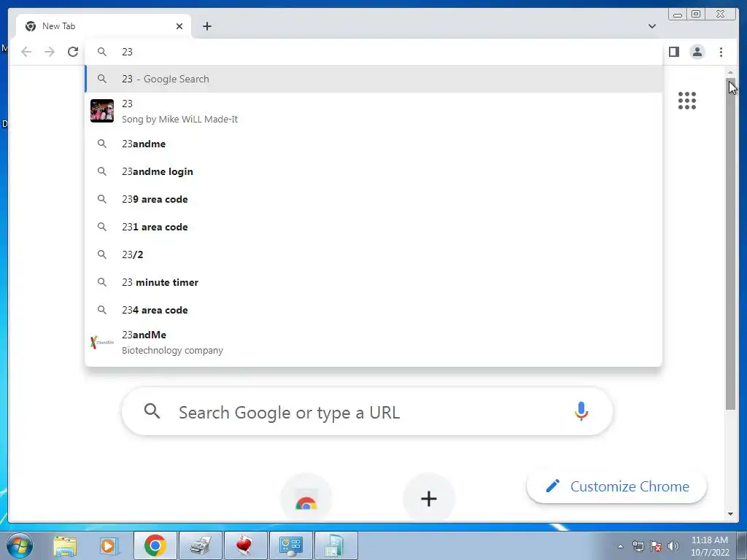Click the Add shortcut plus tile
Viewport: 747px width, 560px height.
429,499
